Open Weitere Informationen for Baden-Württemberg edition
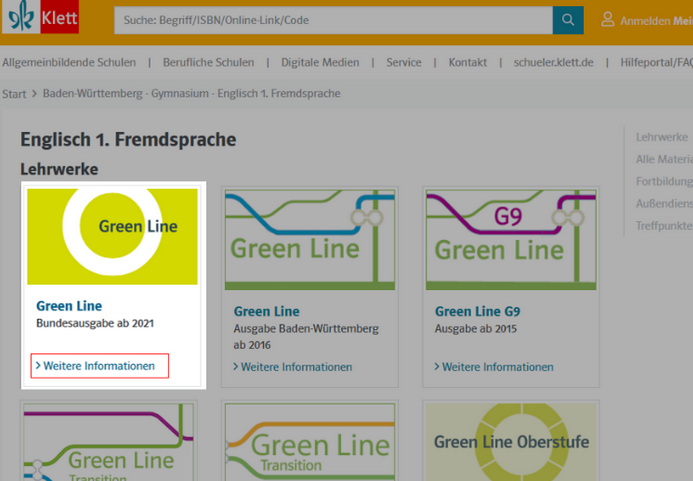 [x=296, y=367]
